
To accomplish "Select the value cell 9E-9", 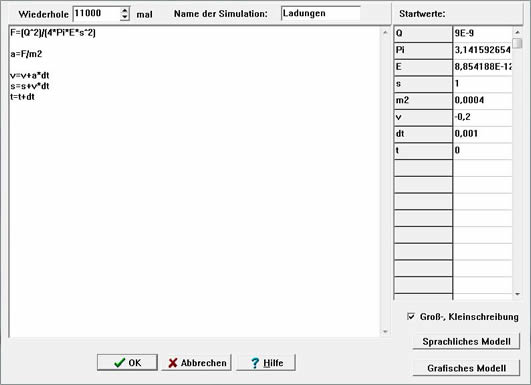I will [x=483, y=34].
